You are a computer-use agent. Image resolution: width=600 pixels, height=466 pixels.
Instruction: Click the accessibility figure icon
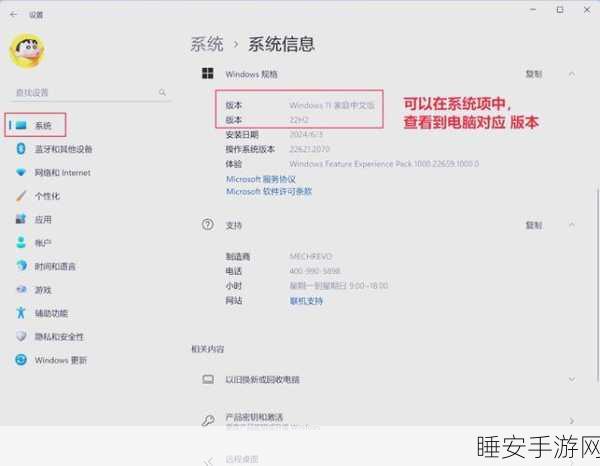pyautogui.click(x=21, y=313)
